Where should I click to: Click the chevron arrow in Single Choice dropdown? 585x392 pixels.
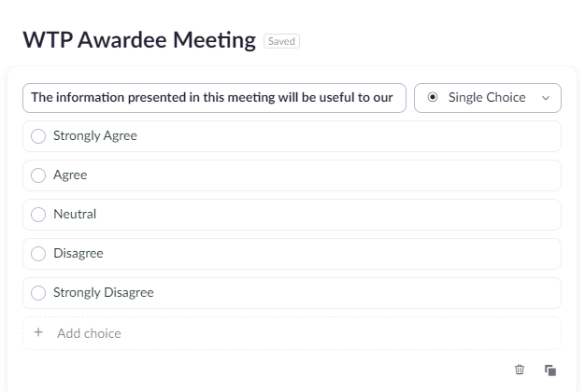(x=546, y=98)
